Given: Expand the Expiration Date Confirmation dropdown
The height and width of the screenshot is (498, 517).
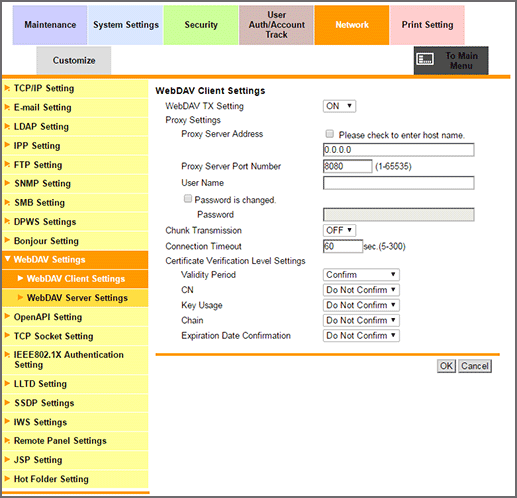Looking at the screenshot, I should point(361,335).
